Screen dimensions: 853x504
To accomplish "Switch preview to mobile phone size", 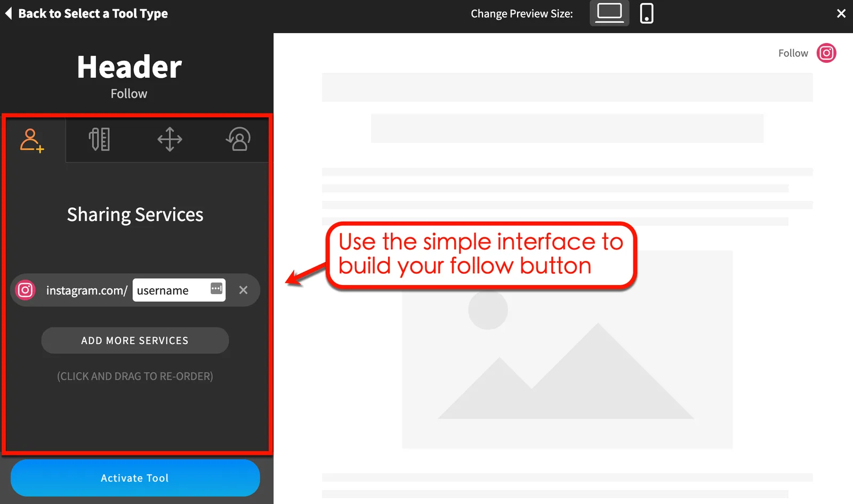I will tap(646, 13).
